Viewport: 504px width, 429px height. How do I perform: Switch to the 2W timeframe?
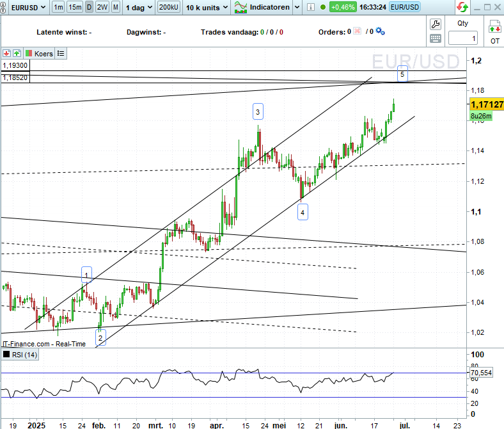tap(102, 7)
